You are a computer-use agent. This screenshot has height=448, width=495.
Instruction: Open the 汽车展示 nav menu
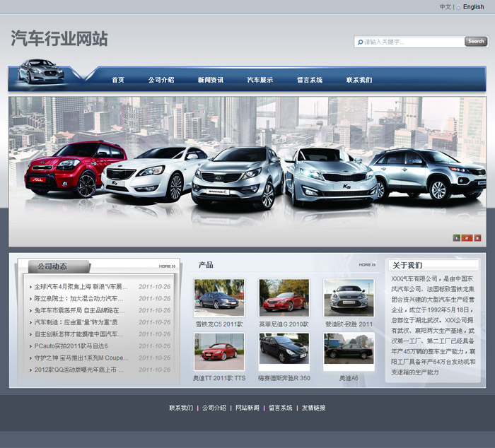[260, 80]
